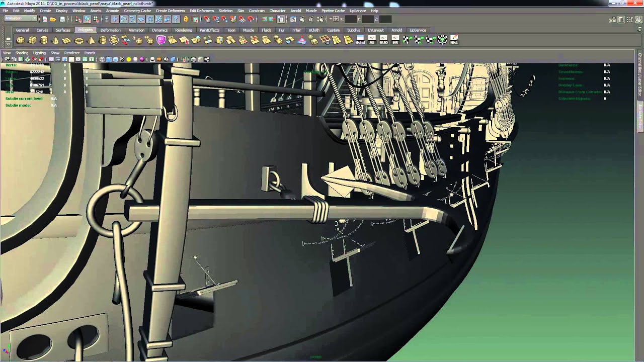Click the new scene icon
Image resolution: width=644 pixels, height=362 pixels.
click(x=44, y=19)
